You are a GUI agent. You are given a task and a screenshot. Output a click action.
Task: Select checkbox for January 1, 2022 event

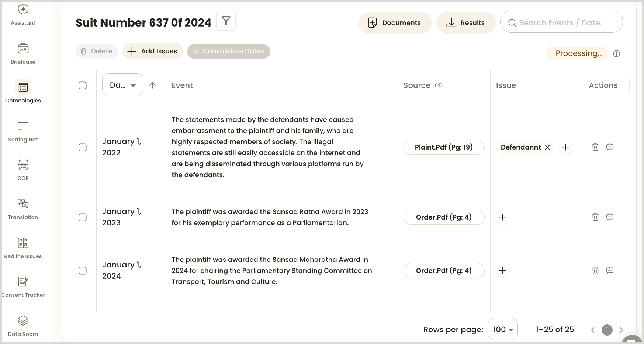[x=83, y=147]
